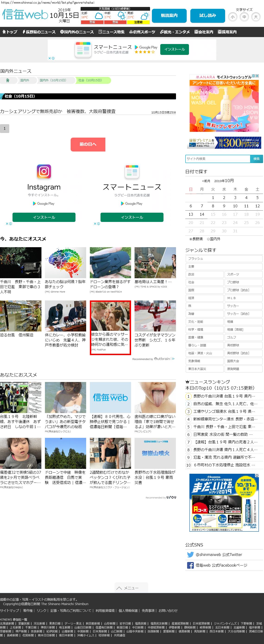Open the 国際 genre
264x644 pixels.
[x=204, y=290]
